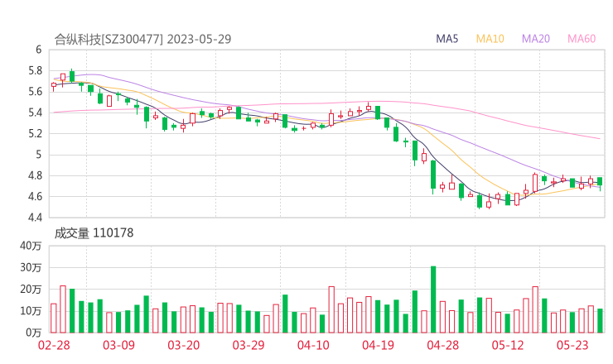
Task: Click the 04-19 date axis label
Action: 378,345
